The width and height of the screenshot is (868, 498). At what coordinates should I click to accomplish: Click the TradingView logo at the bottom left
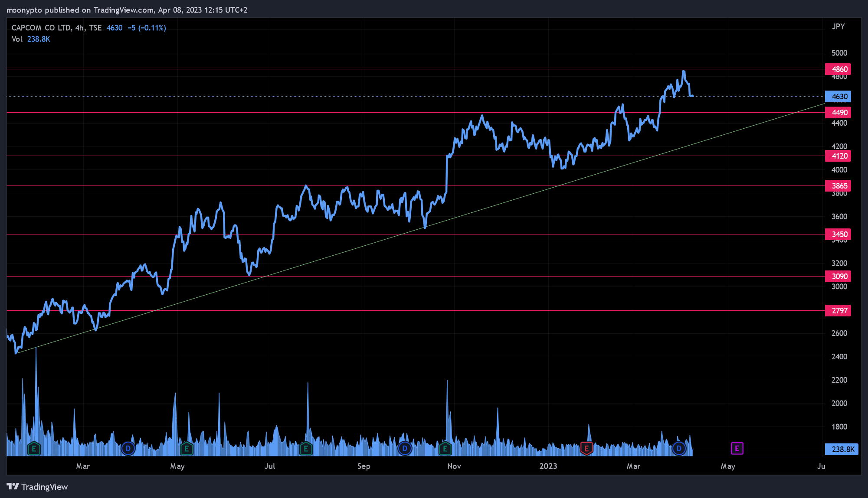pos(37,487)
